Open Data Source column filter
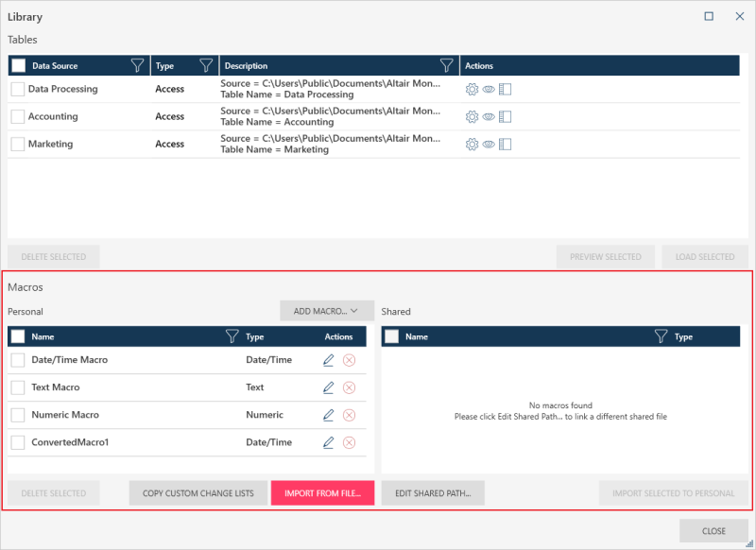 [x=138, y=66]
